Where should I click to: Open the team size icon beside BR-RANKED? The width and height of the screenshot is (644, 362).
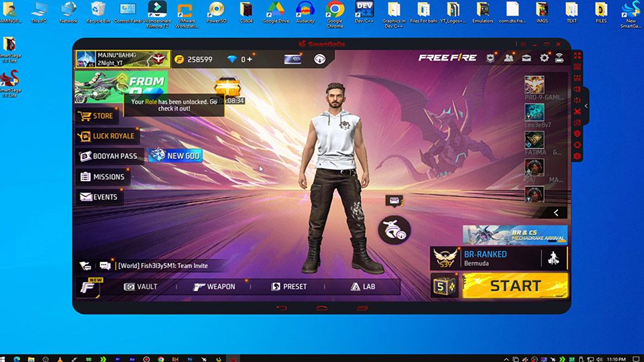pyautogui.click(x=553, y=259)
